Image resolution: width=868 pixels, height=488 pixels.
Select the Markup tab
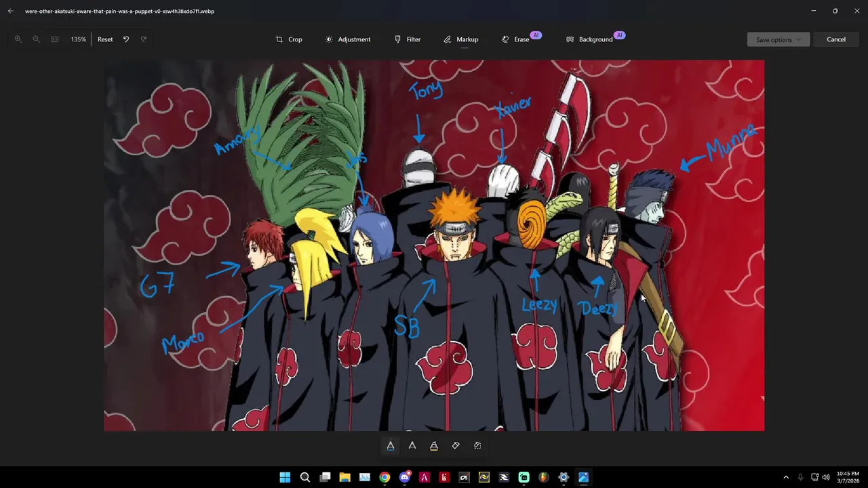click(x=461, y=39)
